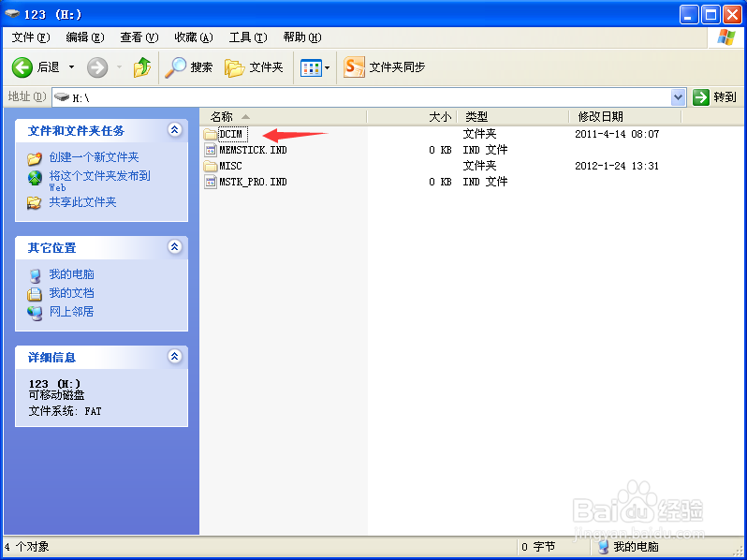Select the MISC folder icon
747x560 pixels.
210,167
